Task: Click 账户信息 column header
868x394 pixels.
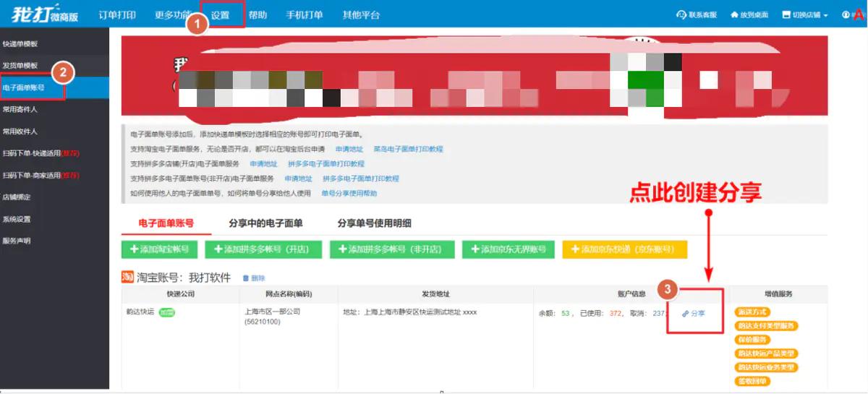Action: tap(632, 294)
